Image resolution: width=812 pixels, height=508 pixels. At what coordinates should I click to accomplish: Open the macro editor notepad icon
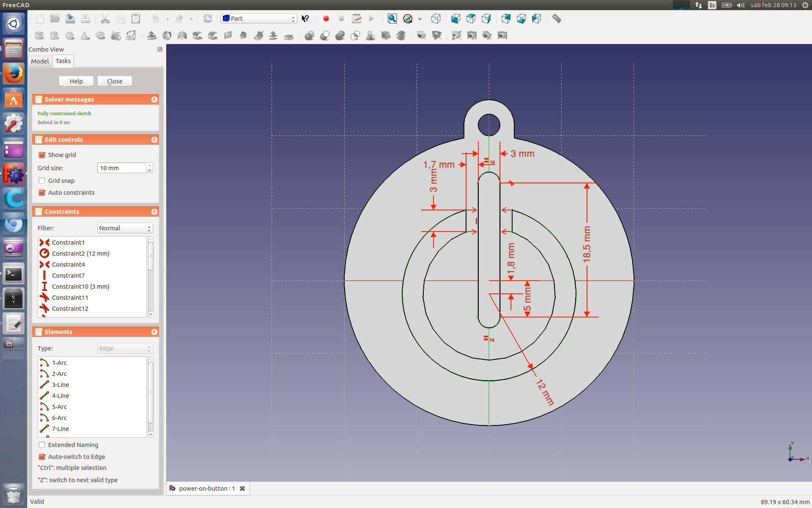(x=357, y=19)
